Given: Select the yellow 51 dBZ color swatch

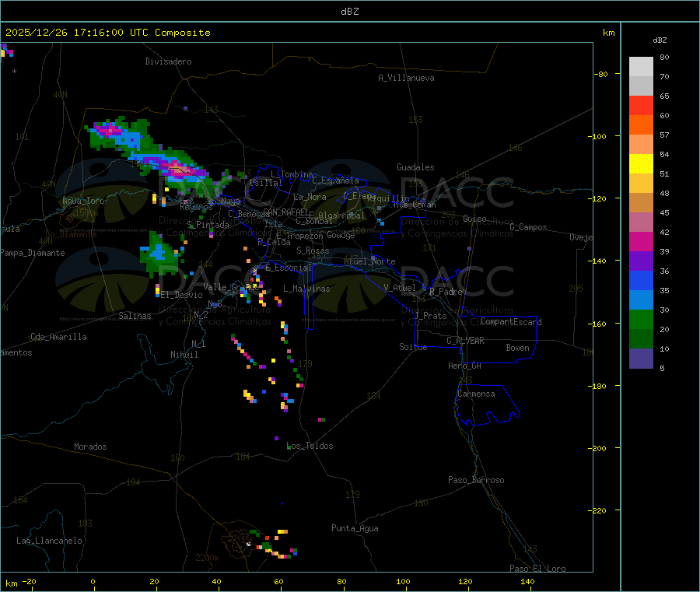Looking at the screenshot, I should tap(641, 164).
